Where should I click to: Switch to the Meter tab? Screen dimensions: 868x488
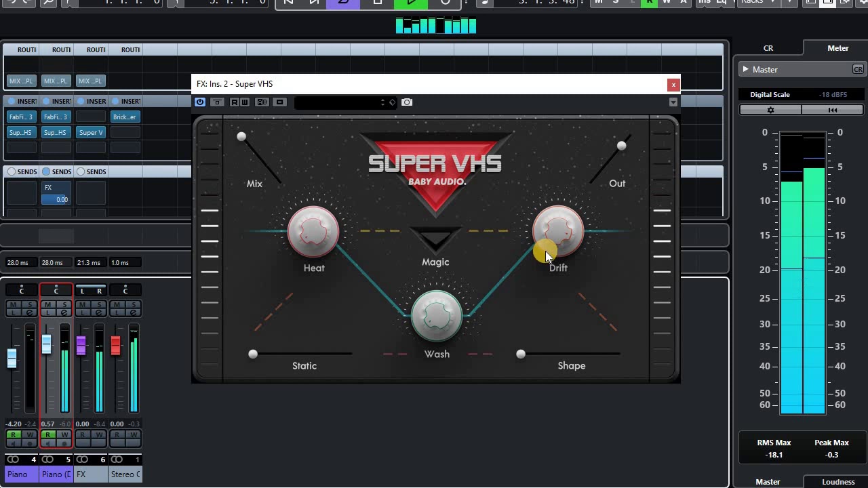pyautogui.click(x=837, y=48)
